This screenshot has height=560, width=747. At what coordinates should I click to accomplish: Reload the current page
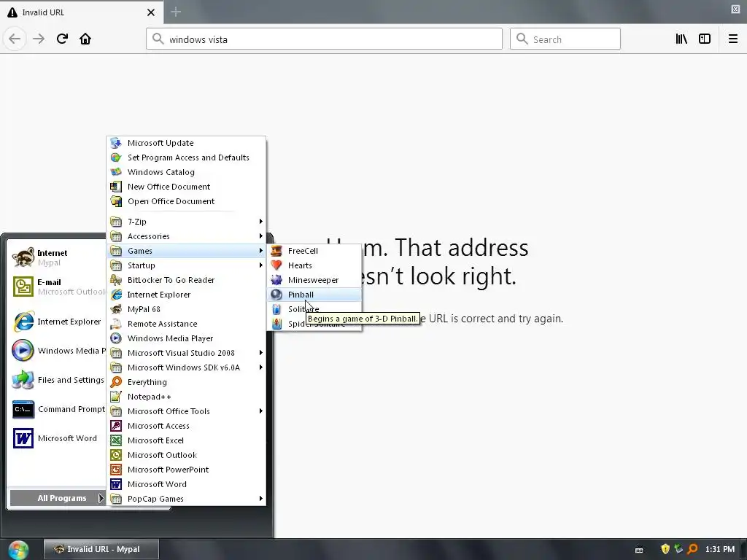[x=63, y=39]
